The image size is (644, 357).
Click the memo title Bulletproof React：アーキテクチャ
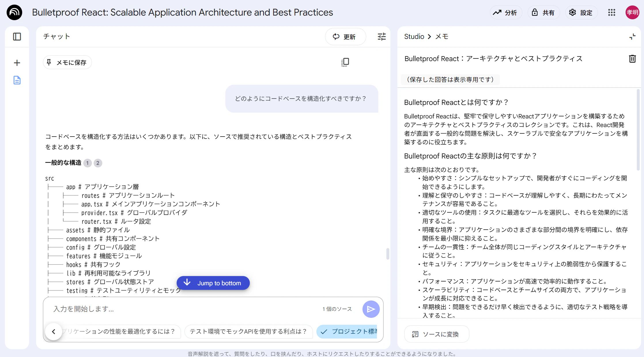493,59
